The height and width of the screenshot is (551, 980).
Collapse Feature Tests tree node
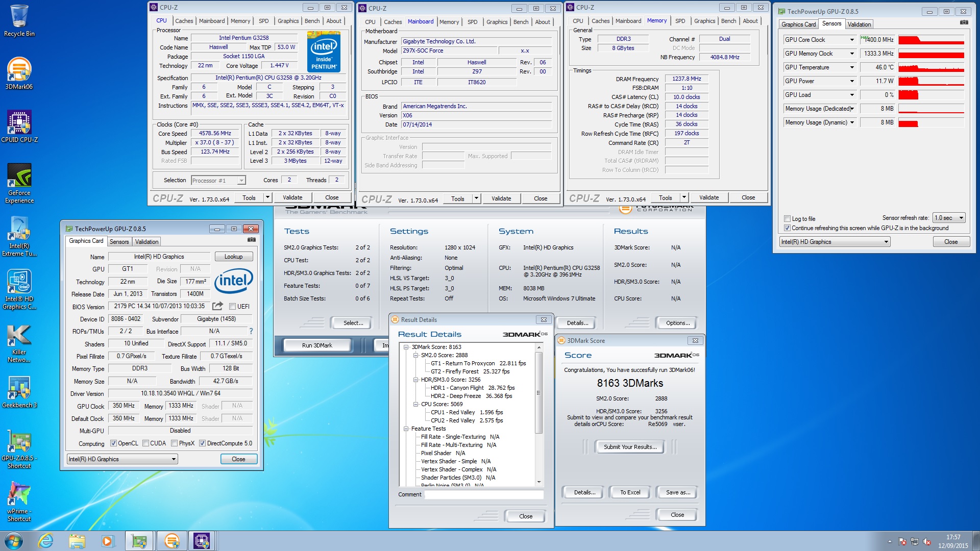[x=406, y=429]
